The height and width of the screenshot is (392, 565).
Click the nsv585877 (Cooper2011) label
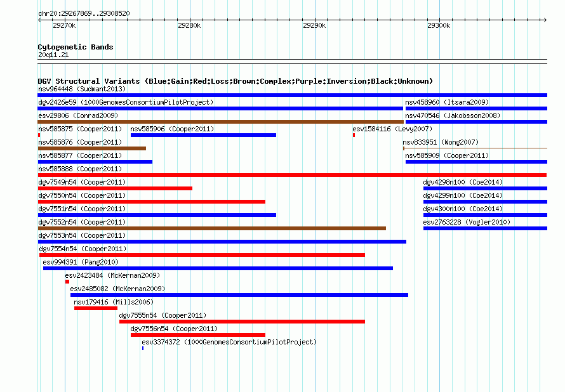80,155
